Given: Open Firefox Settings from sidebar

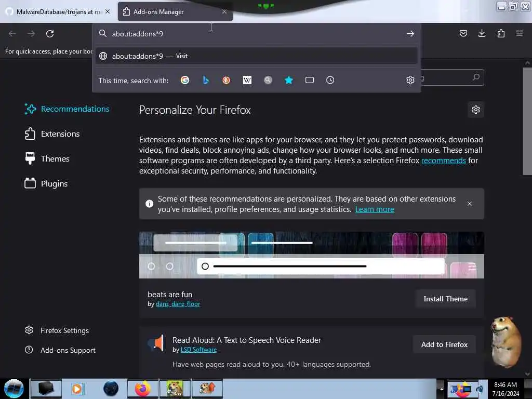Looking at the screenshot, I should coord(57,330).
